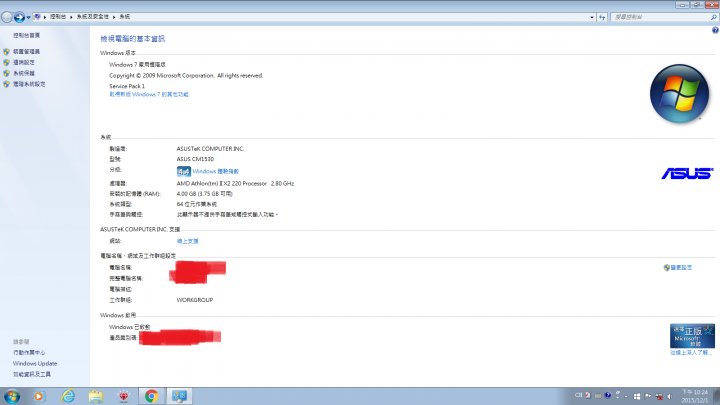Image resolution: width=720 pixels, height=405 pixels.
Task: Click the 系統及安全性 breadcrumb segment
Action: pyautogui.click(x=93, y=17)
